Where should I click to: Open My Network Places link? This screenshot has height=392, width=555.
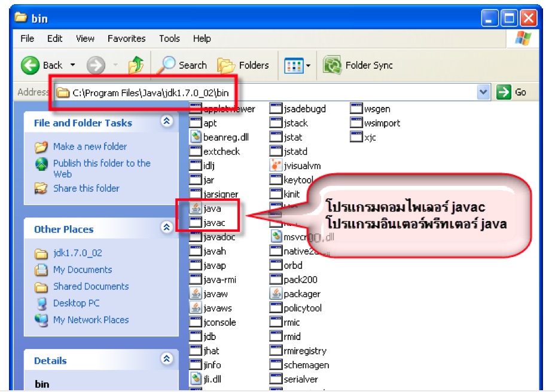(x=91, y=320)
